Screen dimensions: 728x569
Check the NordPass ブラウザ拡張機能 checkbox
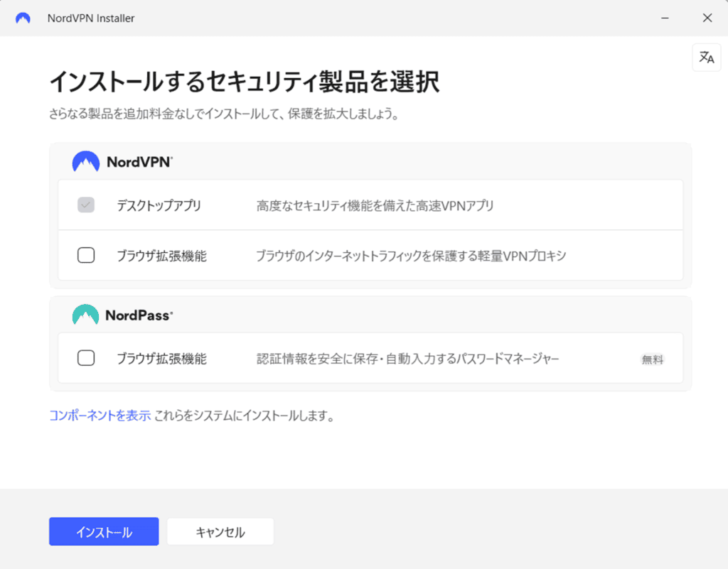(x=86, y=359)
